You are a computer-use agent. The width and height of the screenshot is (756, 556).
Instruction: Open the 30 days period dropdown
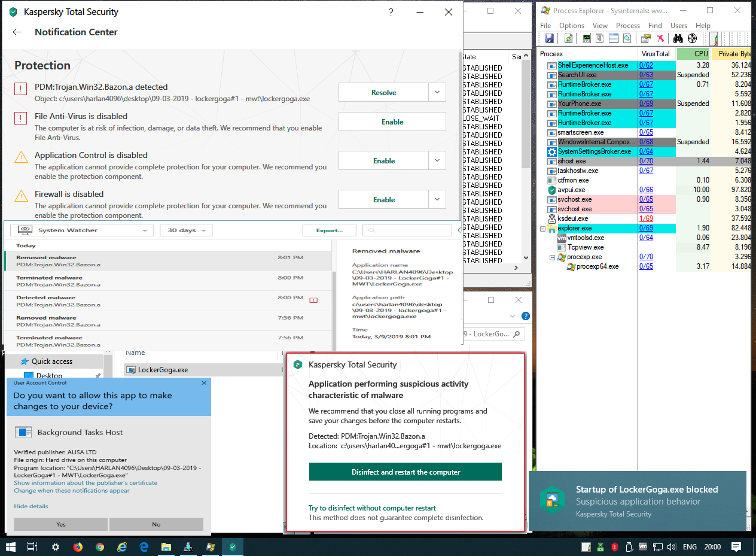tap(186, 230)
